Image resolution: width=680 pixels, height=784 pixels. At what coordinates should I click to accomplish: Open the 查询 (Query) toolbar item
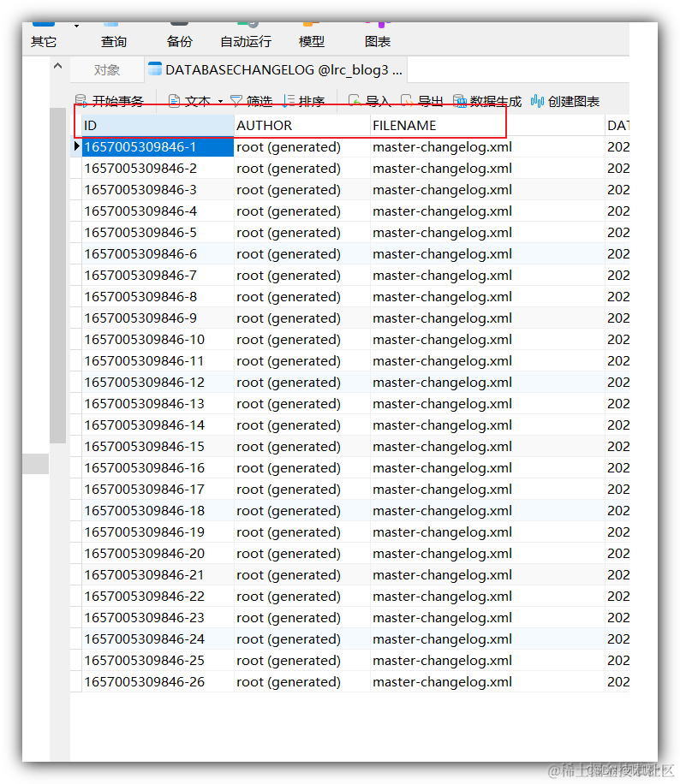coord(114,35)
